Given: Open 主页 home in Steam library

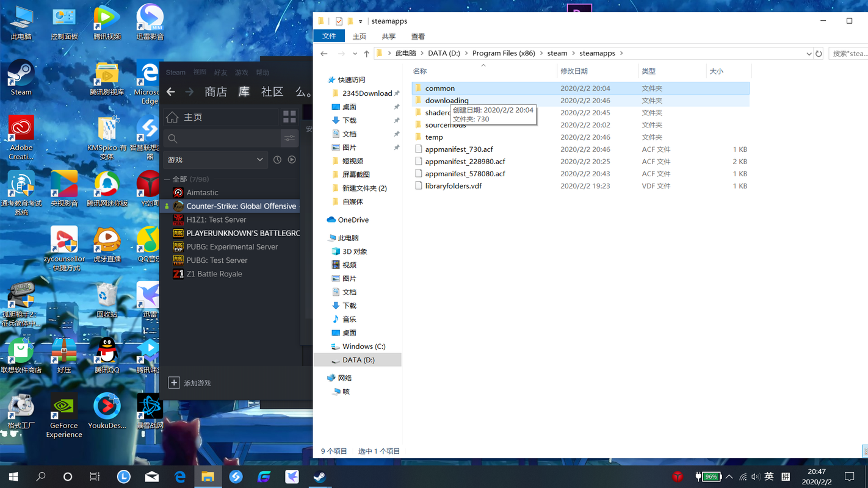Looking at the screenshot, I should point(220,117).
